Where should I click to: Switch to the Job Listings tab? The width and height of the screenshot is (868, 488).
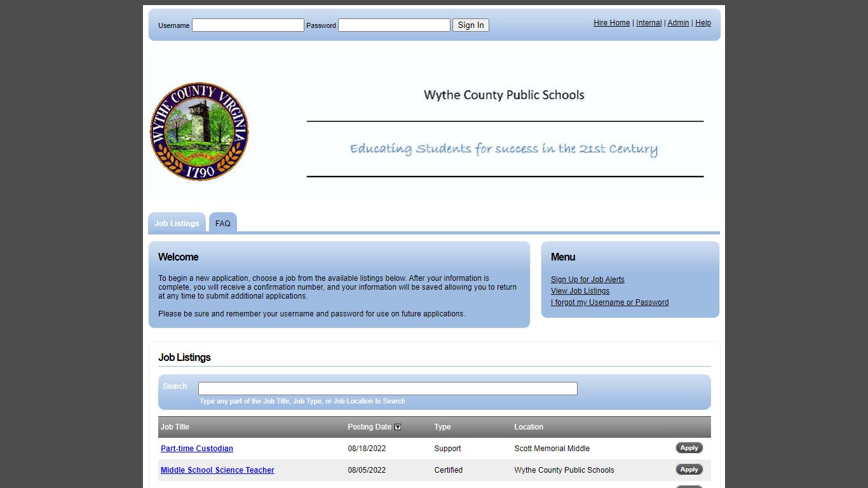pos(177,223)
